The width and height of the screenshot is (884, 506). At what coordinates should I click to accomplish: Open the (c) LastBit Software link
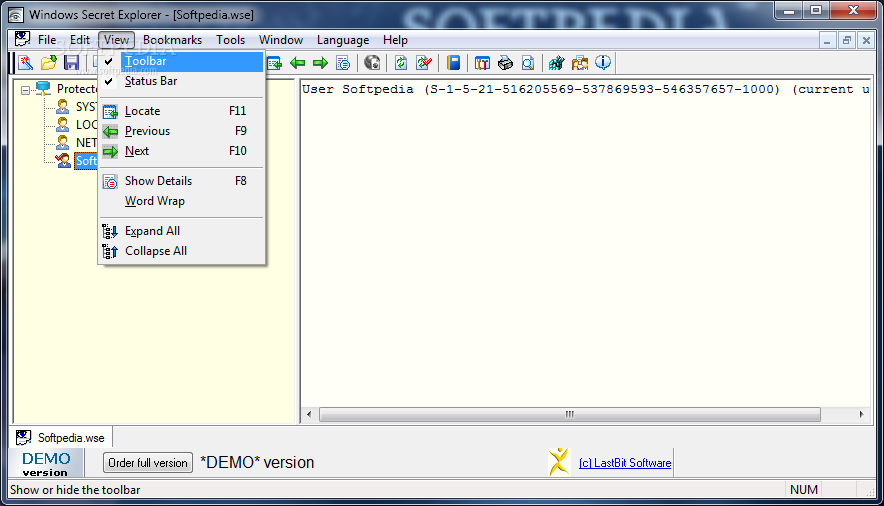click(x=625, y=463)
